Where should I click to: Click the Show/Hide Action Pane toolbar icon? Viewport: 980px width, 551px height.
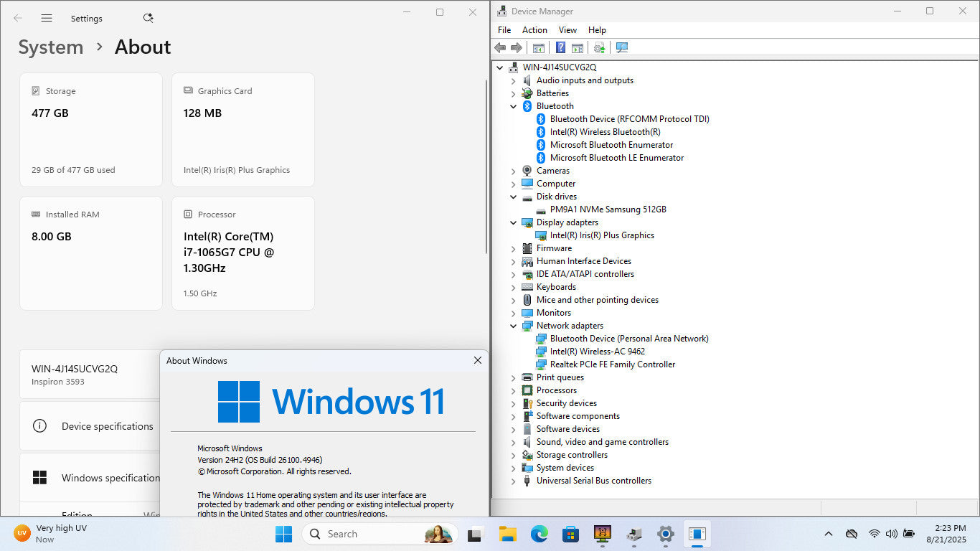point(577,47)
